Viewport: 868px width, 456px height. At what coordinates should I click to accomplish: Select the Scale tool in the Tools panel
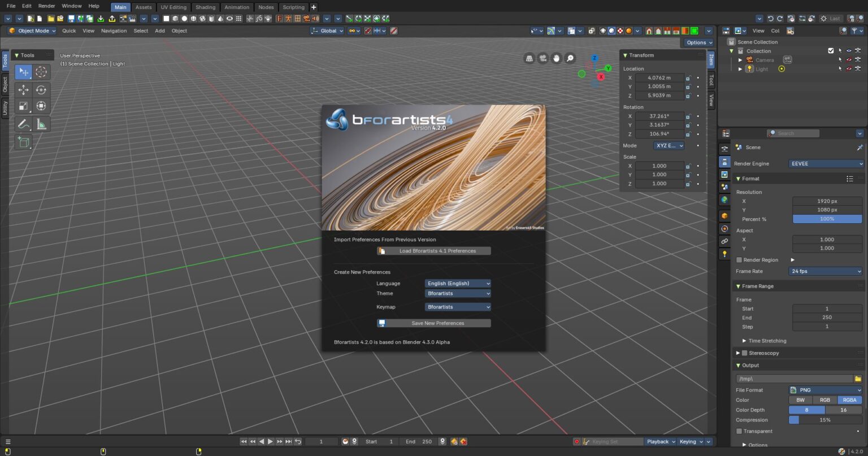tap(24, 106)
